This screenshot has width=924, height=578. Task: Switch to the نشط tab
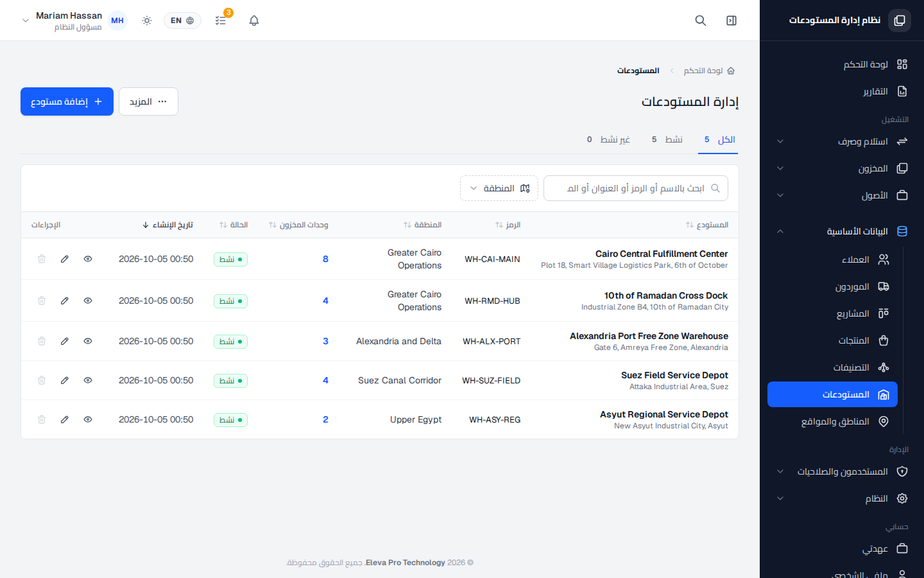667,139
